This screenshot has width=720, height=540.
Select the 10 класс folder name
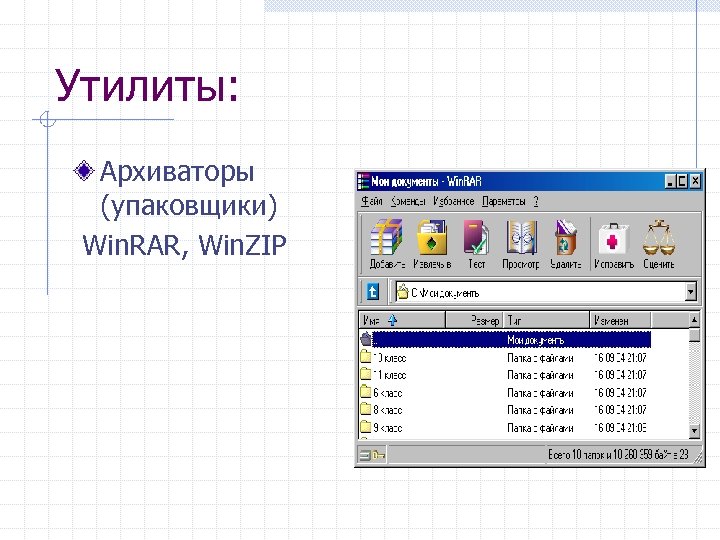(390, 357)
